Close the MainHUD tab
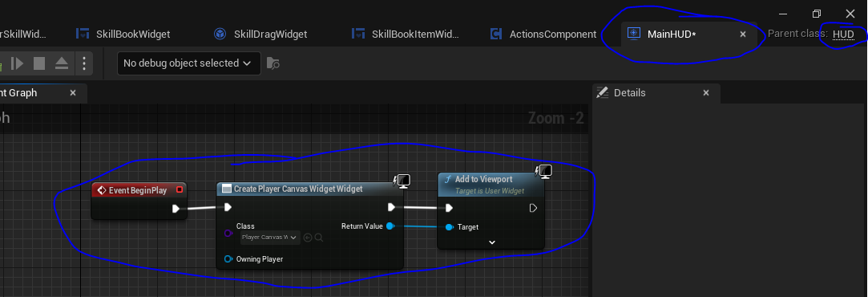Image resolution: width=868 pixels, height=297 pixels. pos(743,35)
